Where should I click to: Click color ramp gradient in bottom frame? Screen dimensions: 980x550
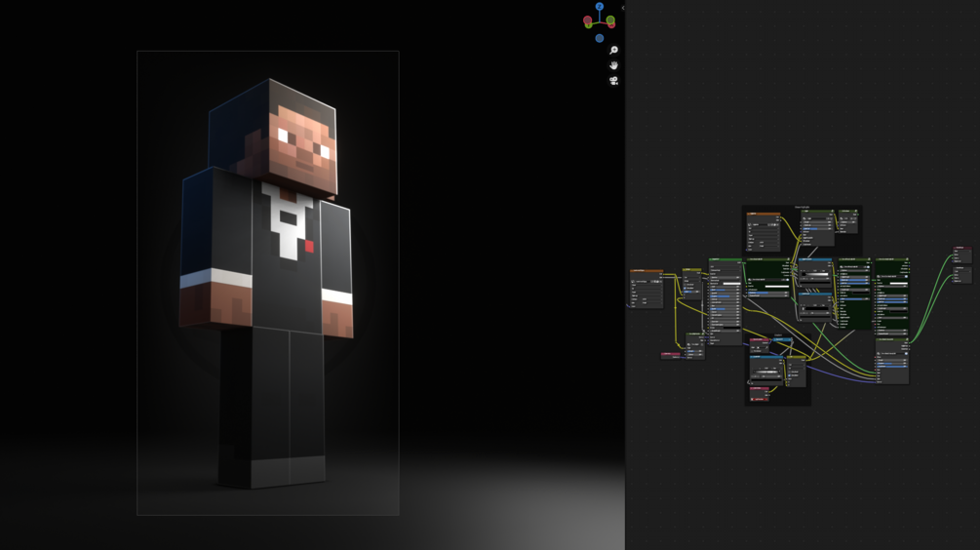(766, 372)
